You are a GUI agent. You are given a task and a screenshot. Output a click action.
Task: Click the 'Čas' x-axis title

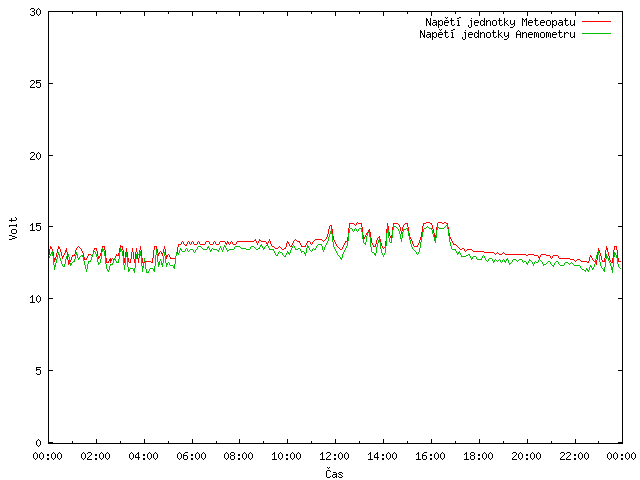[x=334, y=473]
